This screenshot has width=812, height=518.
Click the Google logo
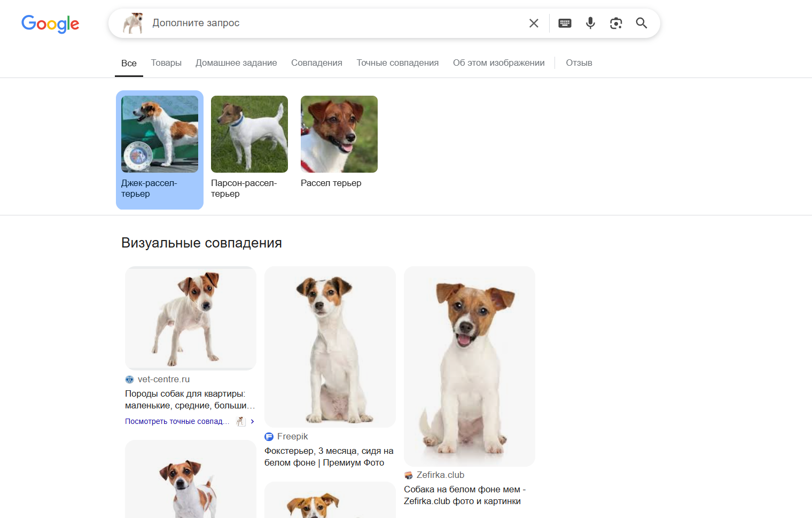pyautogui.click(x=50, y=24)
